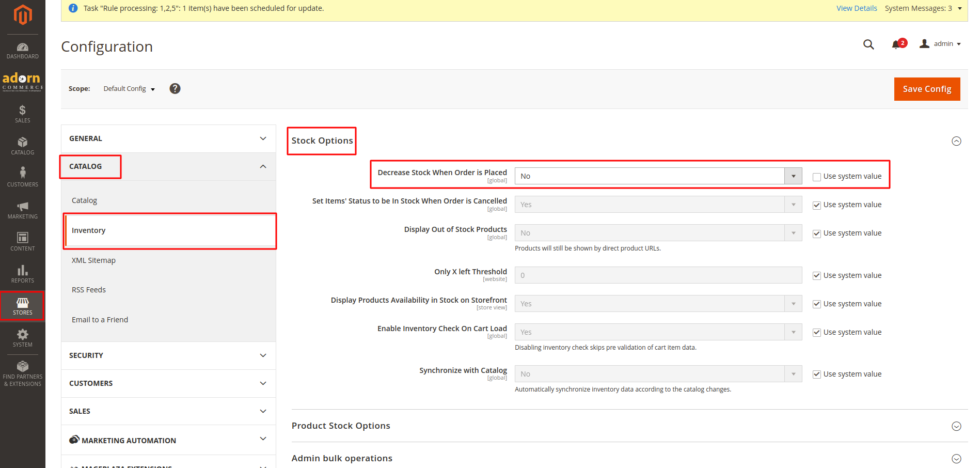The image size is (980, 468).
Task: Open the Scope Default Config dropdown
Action: pyautogui.click(x=129, y=89)
